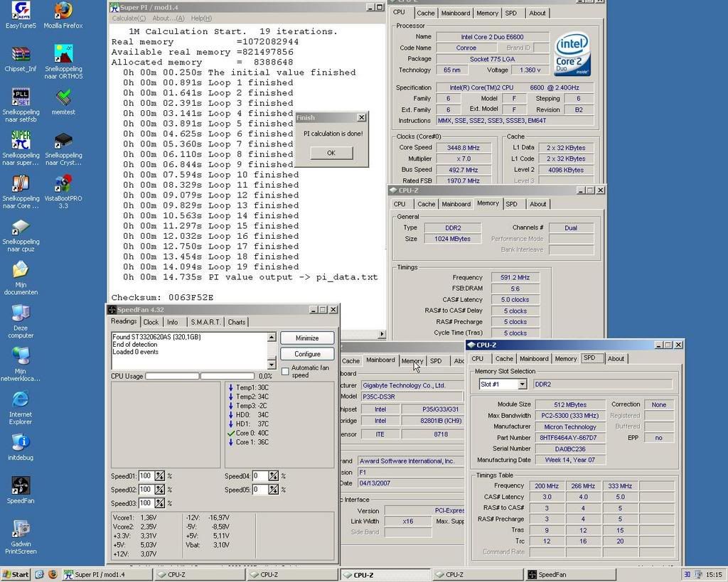Switch to SpeedFan's Info tab

tap(172, 322)
